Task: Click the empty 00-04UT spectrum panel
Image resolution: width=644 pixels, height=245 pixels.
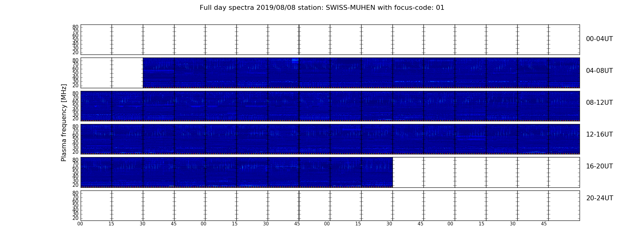Action: (x=330, y=40)
